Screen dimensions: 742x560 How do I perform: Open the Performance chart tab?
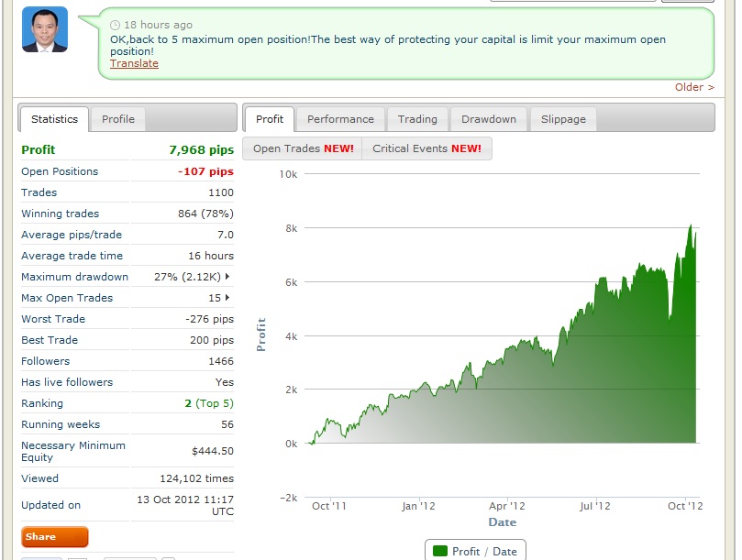pos(340,119)
